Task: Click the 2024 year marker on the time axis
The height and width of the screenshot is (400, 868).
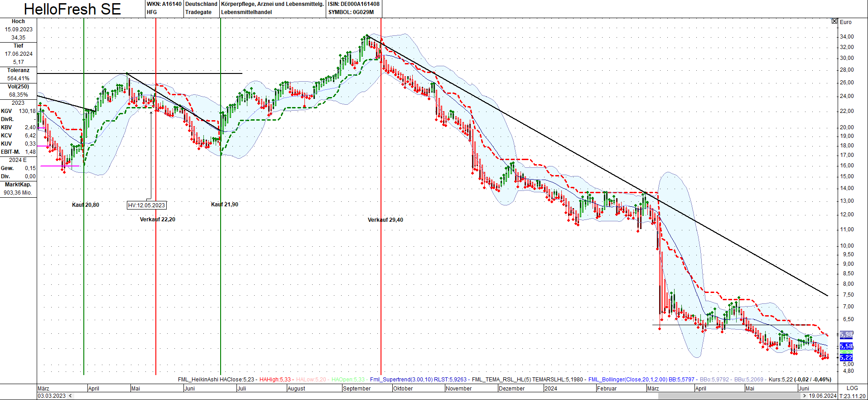Action: click(551, 389)
